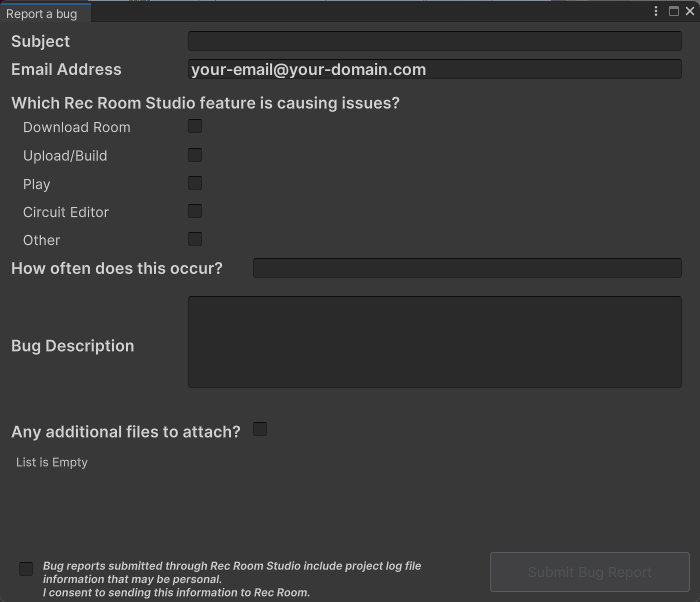The image size is (700, 602).
Task: Click the List is Empty text
Action: click(52, 463)
